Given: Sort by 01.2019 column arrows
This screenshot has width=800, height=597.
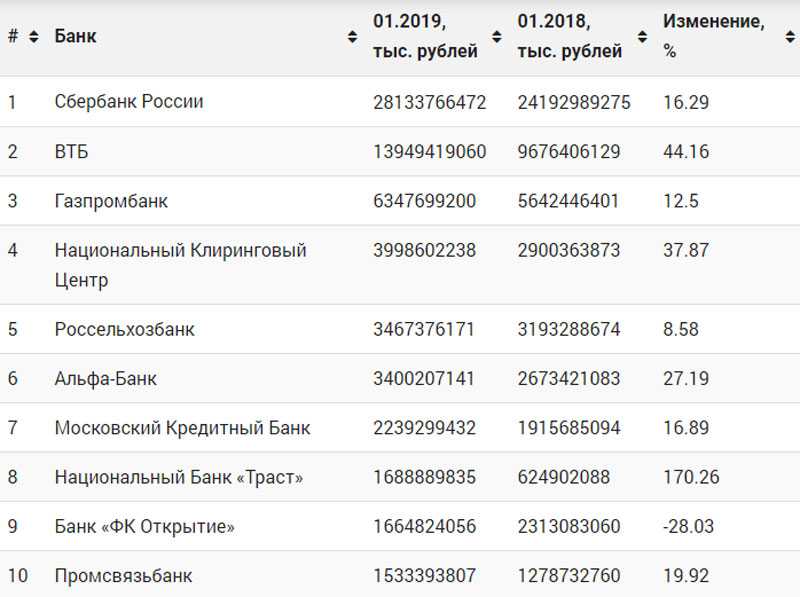Looking at the screenshot, I should pyautogui.click(x=496, y=37).
